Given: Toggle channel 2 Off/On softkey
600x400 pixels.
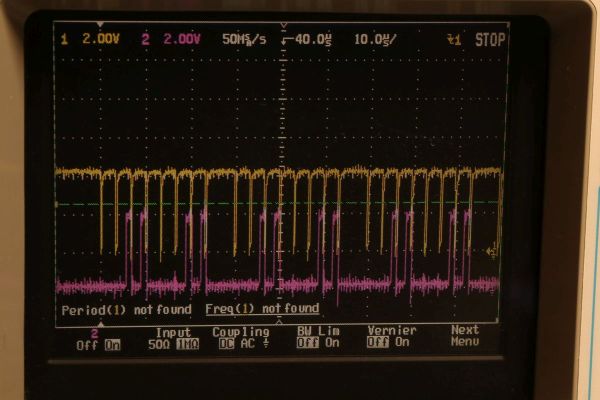Looking at the screenshot, I should (x=98, y=343).
